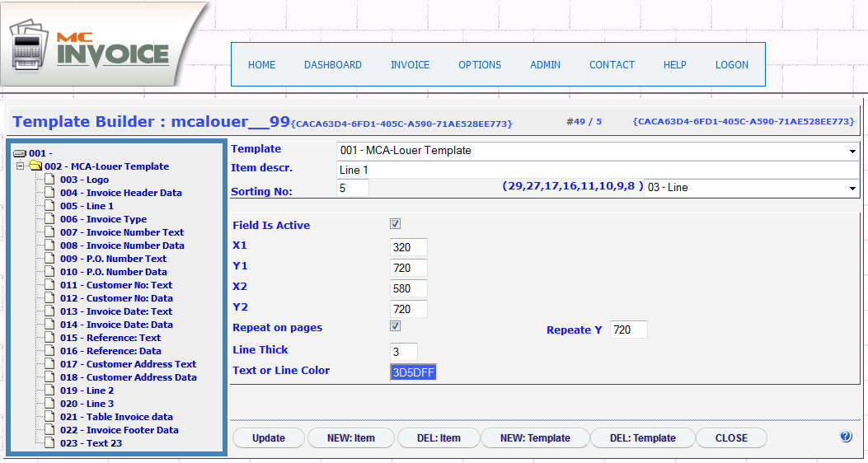Click the page icon beside 020 - Line 3

50,404
